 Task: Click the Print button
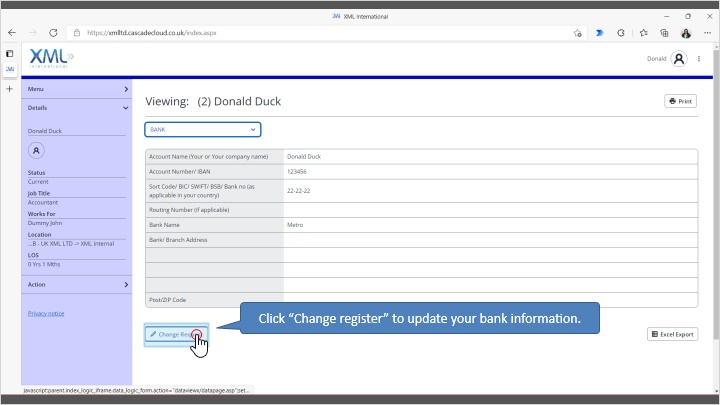click(x=680, y=101)
